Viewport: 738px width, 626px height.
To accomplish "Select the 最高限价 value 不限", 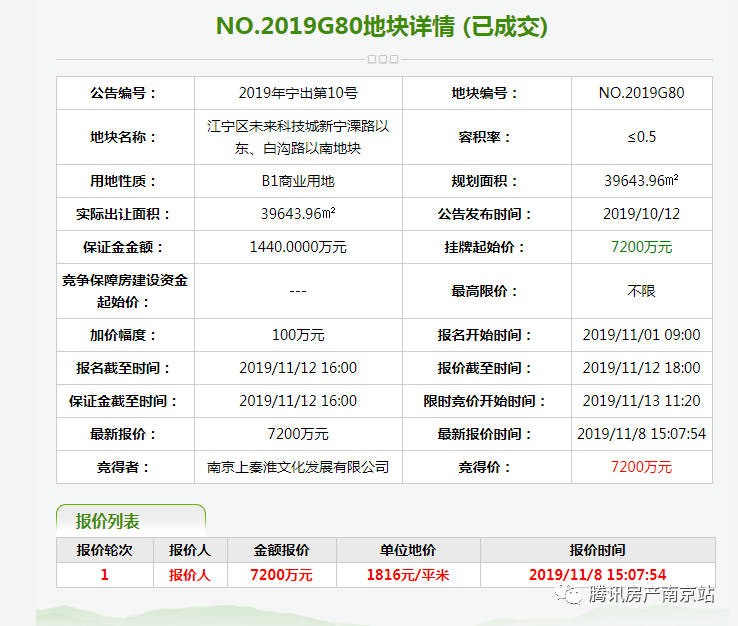I will [x=642, y=291].
